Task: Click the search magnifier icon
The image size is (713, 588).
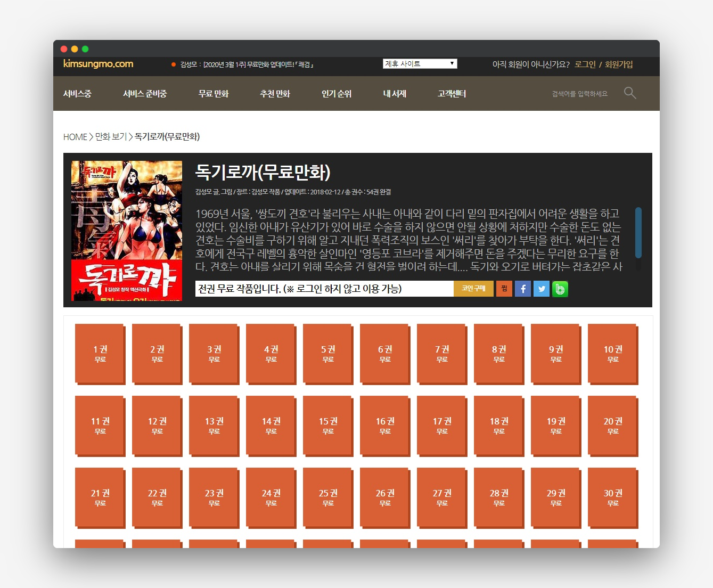Action: click(630, 93)
